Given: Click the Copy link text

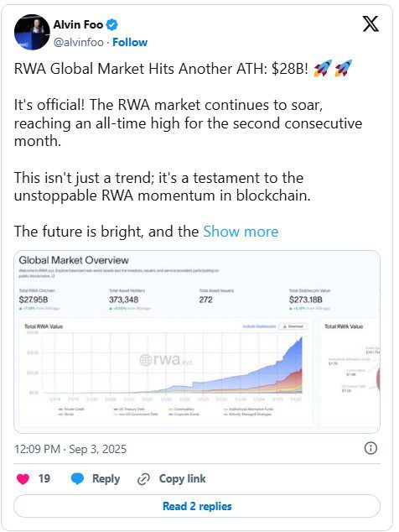Looking at the screenshot, I should [183, 479].
